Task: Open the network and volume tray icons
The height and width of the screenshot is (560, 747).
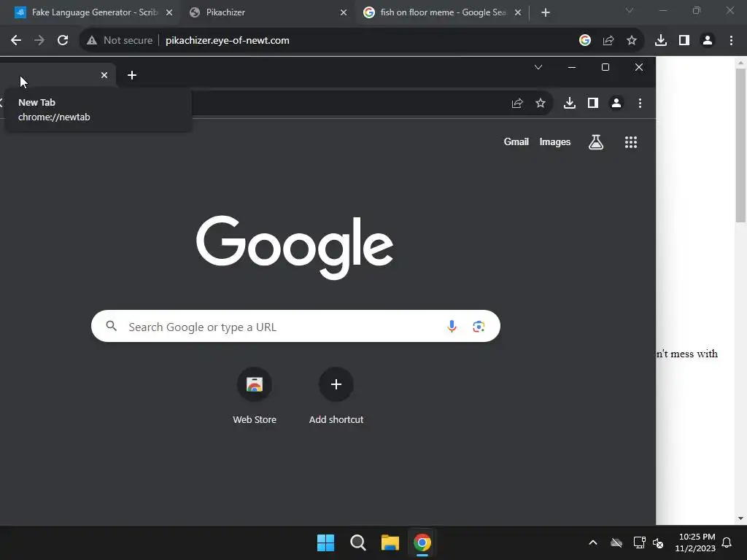Action: click(649, 542)
